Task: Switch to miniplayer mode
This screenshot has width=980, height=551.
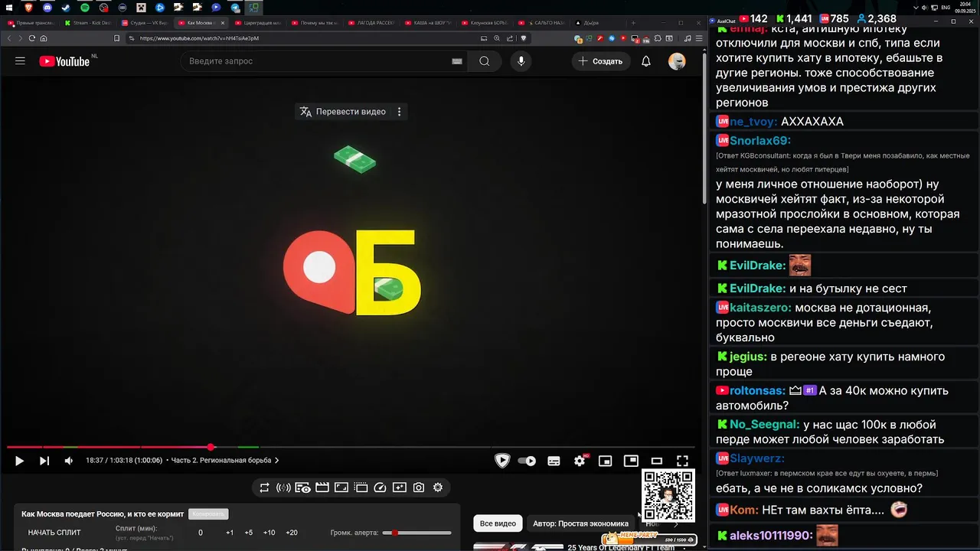Action: 605,461
